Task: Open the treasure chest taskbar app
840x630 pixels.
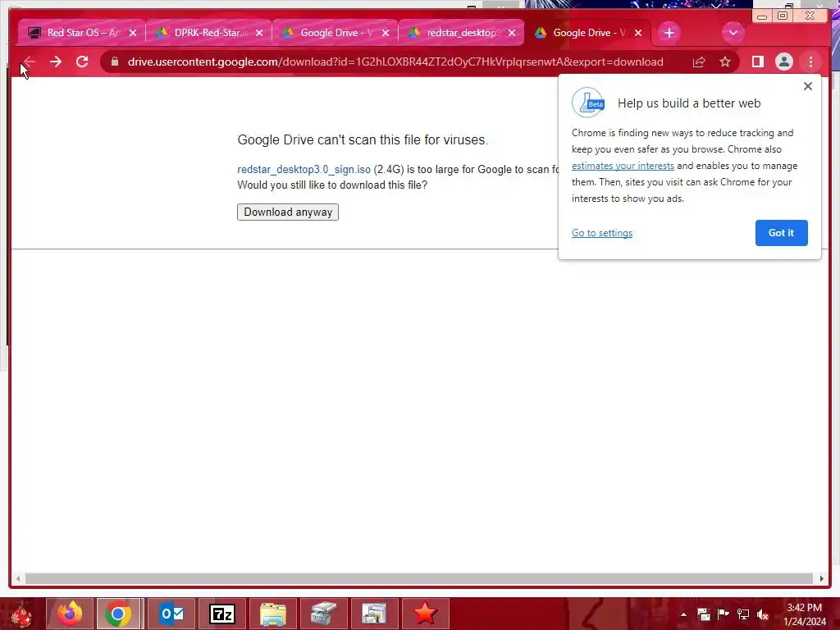Action: click(323, 614)
